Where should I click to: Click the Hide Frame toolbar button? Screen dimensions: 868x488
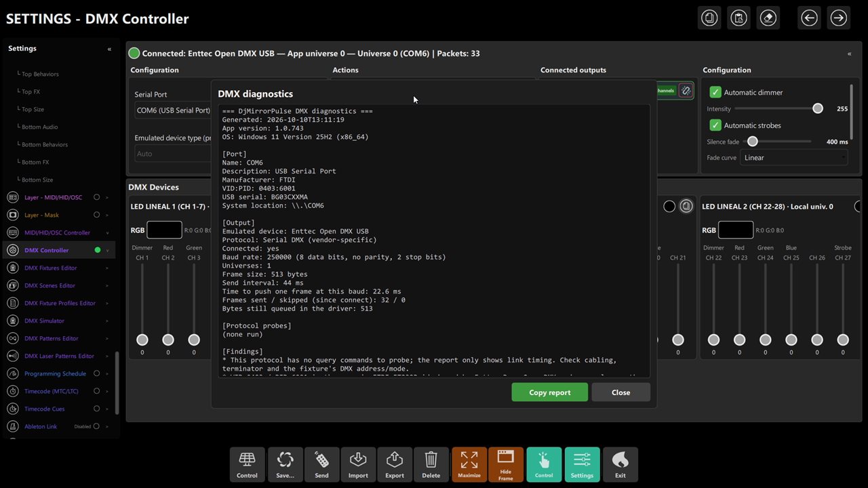[x=506, y=464]
